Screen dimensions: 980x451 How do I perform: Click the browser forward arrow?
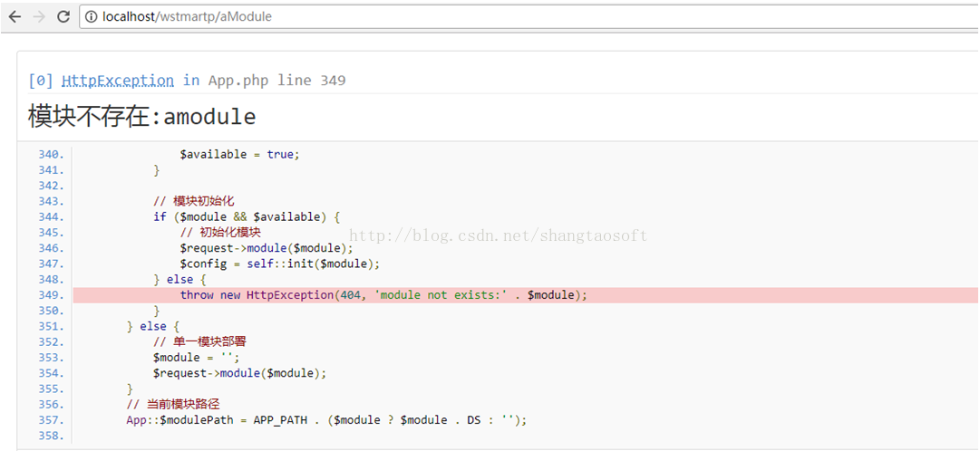click(39, 17)
